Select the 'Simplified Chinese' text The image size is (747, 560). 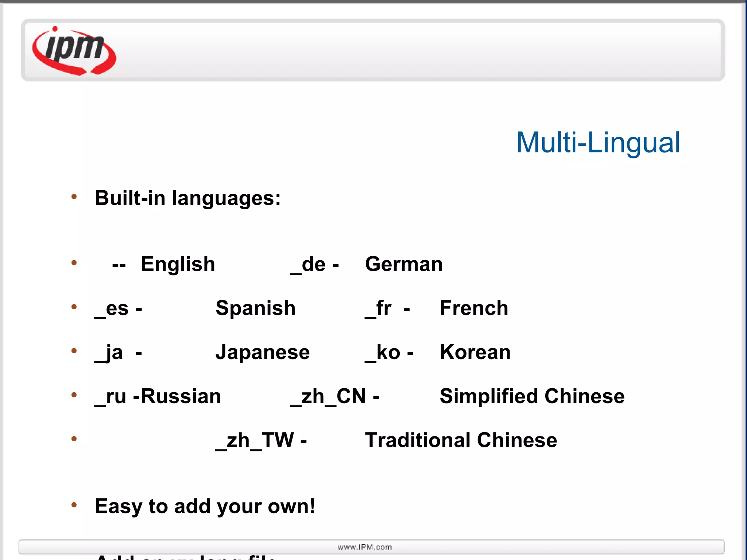click(532, 397)
